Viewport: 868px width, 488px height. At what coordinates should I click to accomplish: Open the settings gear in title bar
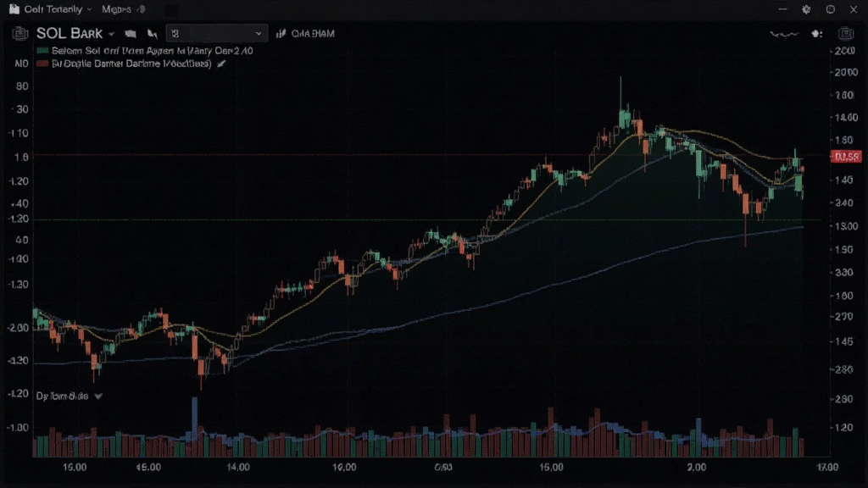click(x=806, y=9)
